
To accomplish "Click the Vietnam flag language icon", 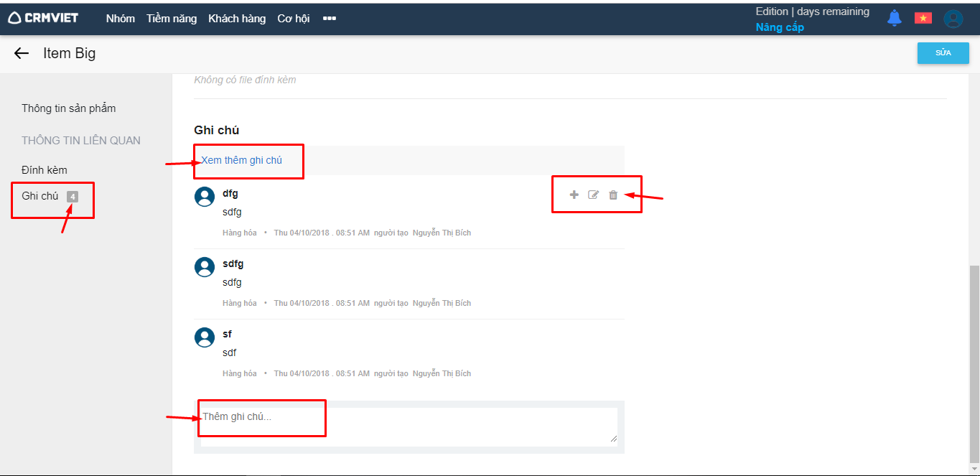I will (923, 19).
